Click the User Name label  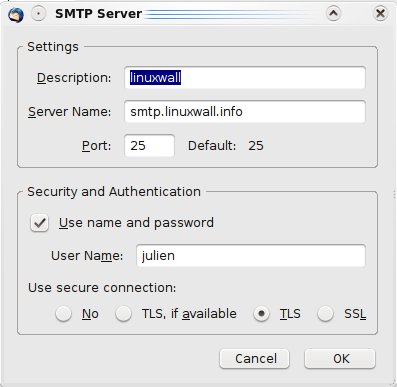[x=87, y=256]
